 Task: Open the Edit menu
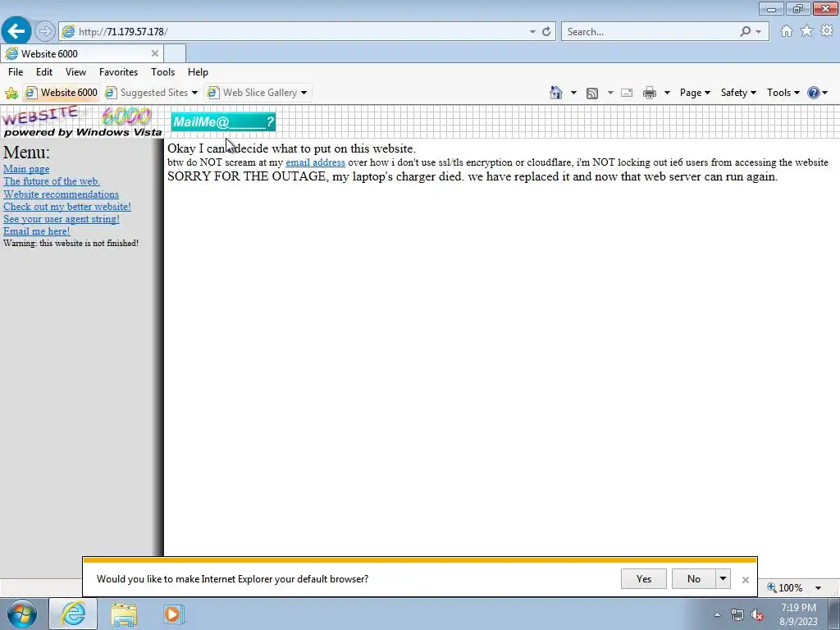44,72
